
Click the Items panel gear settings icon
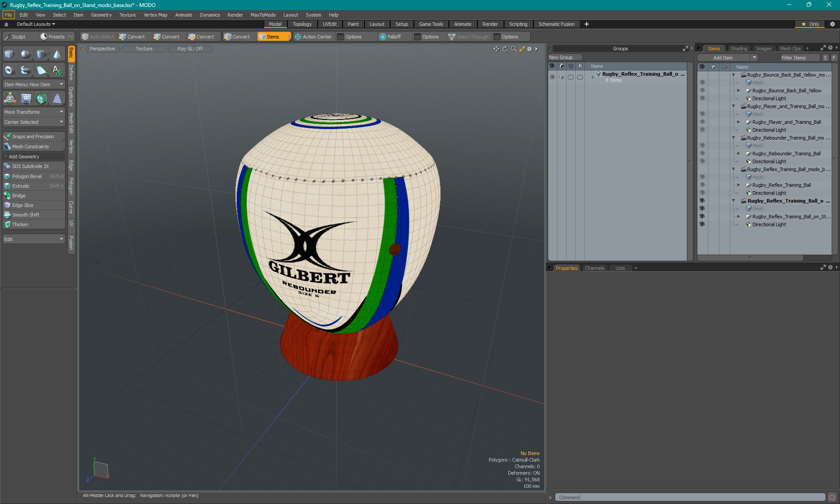coord(830,48)
